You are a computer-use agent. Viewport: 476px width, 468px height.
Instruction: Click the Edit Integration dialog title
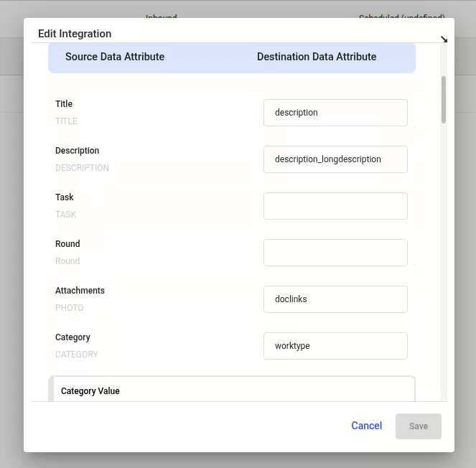point(75,34)
